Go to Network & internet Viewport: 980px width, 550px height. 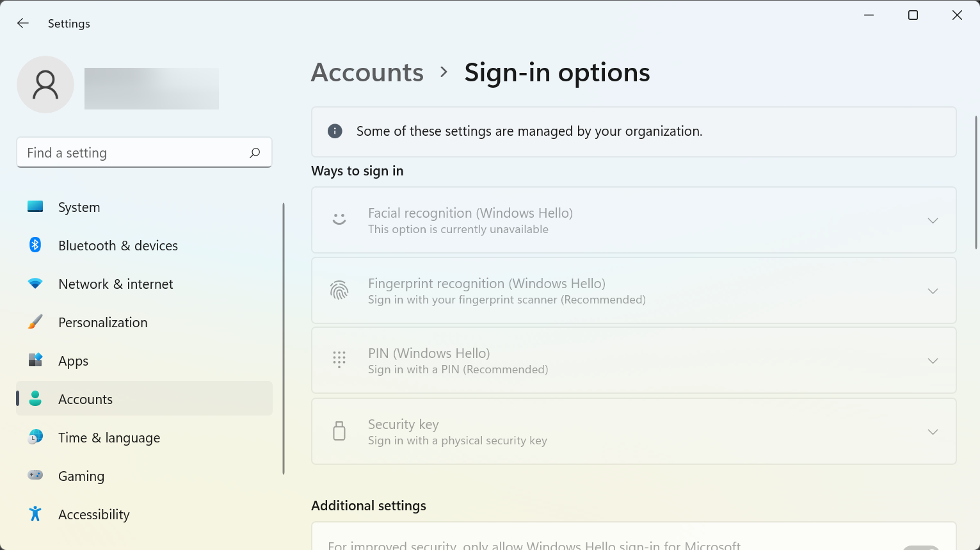pyautogui.click(x=145, y=284)
